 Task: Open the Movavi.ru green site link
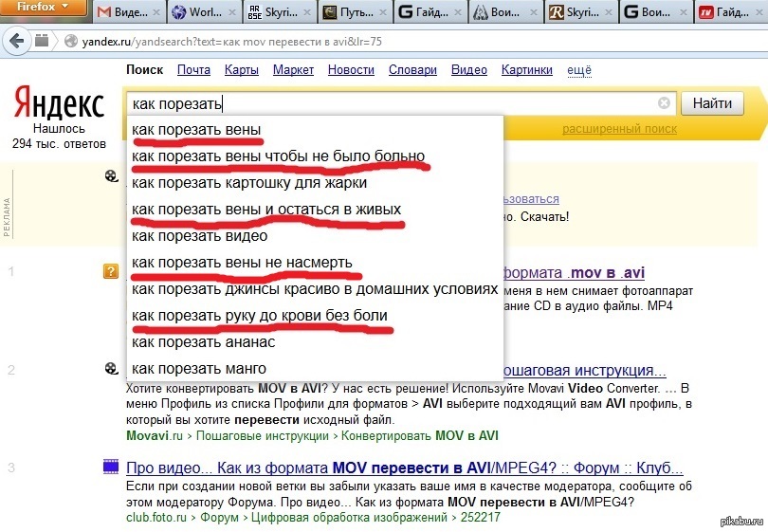pyautogui.click(x=155, y=435)
